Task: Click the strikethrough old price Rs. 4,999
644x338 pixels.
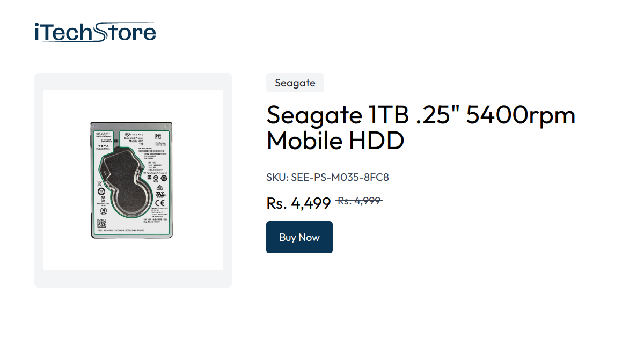Action: [358, 200]
